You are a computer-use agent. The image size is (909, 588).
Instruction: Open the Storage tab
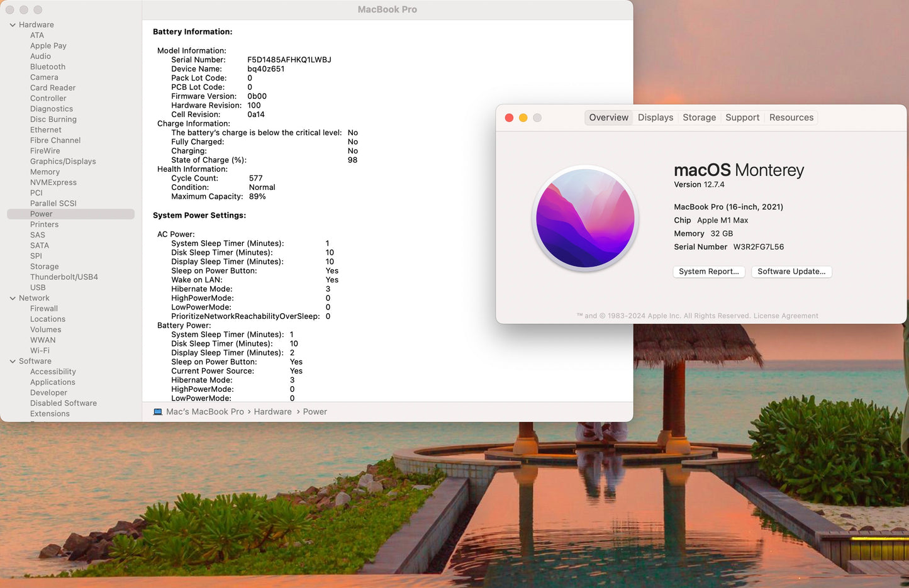point(699,118)
